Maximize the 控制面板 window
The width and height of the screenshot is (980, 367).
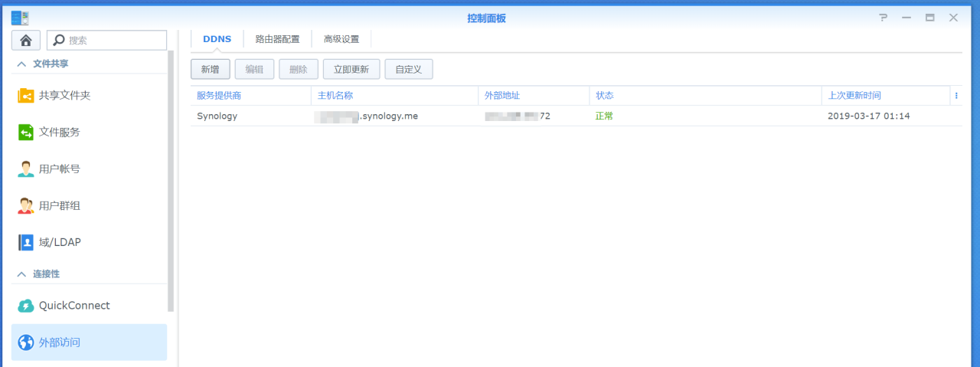pos(930,18)
